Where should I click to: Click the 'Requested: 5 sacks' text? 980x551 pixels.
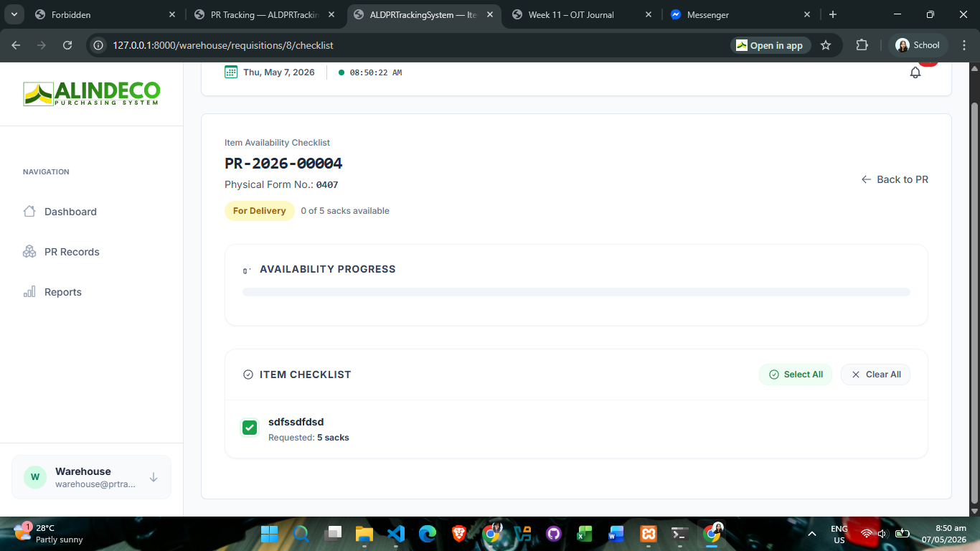[308, 438]
